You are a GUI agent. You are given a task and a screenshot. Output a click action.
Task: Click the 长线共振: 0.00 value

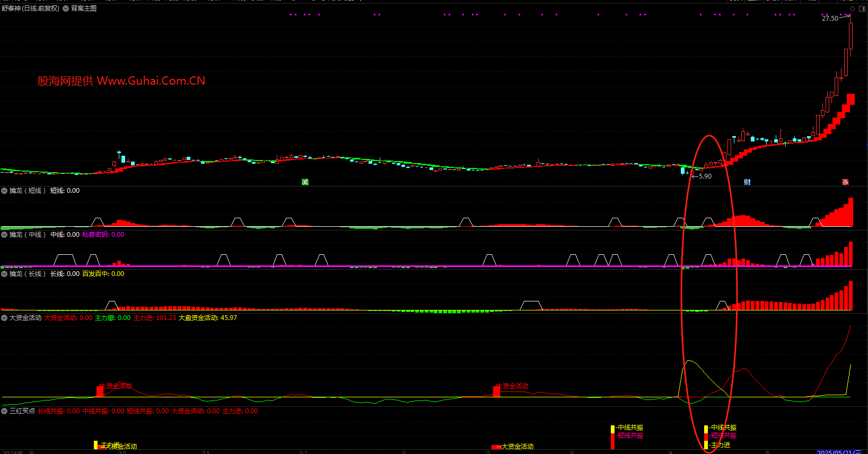pos(59,411)
